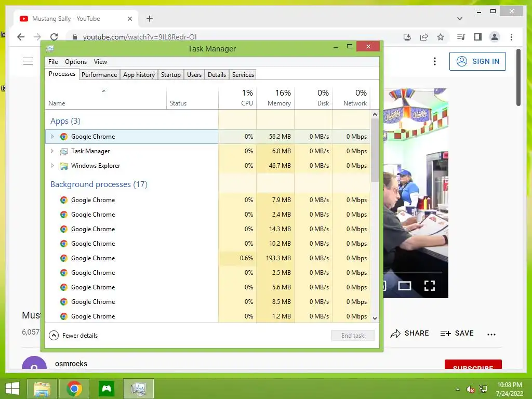Select the Task Manager process row
The image size is (532, 399).
click(x=208, y=151)
